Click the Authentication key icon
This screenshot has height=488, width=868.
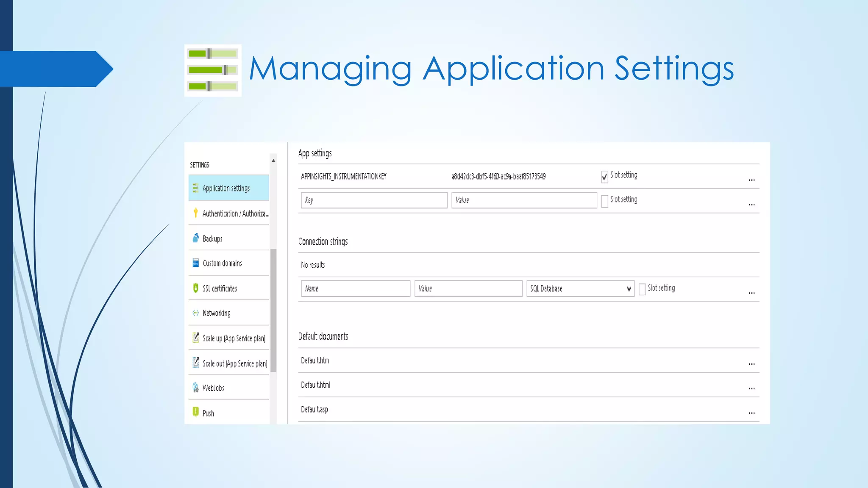pyautogui.click(x=195, y=213)
